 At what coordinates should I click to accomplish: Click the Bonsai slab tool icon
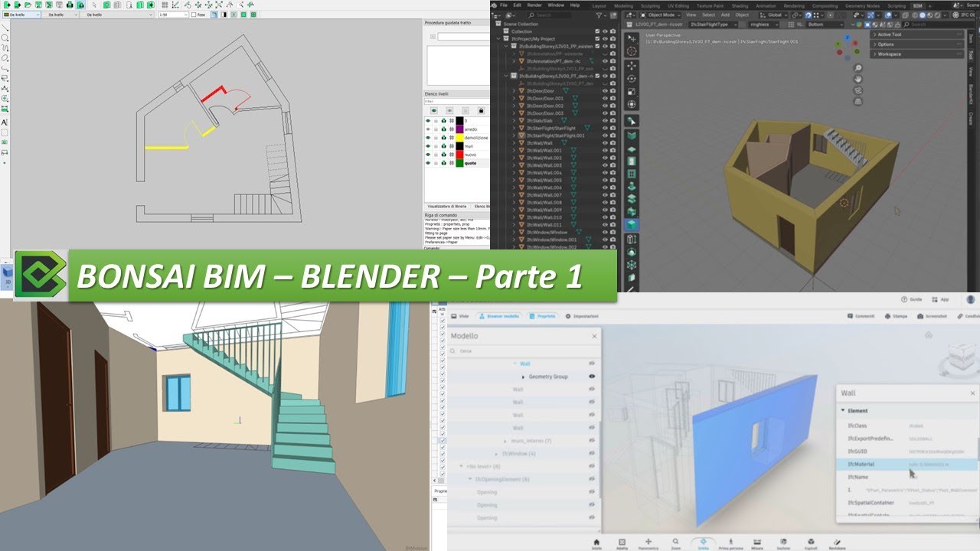(632, 148)
